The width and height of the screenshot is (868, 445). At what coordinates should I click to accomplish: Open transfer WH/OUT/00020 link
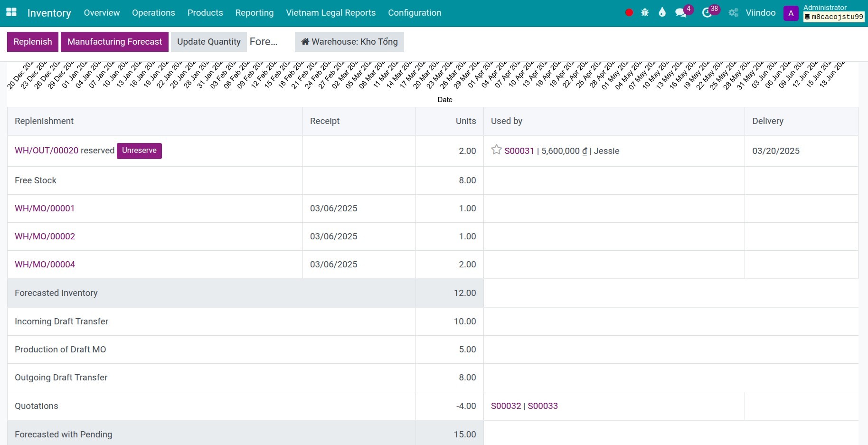click(47, 151)
